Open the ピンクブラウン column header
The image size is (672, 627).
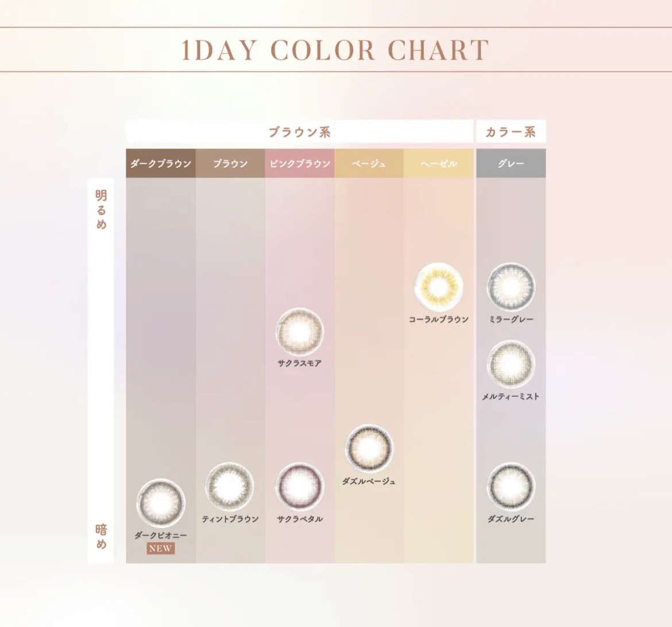(299, 164)
